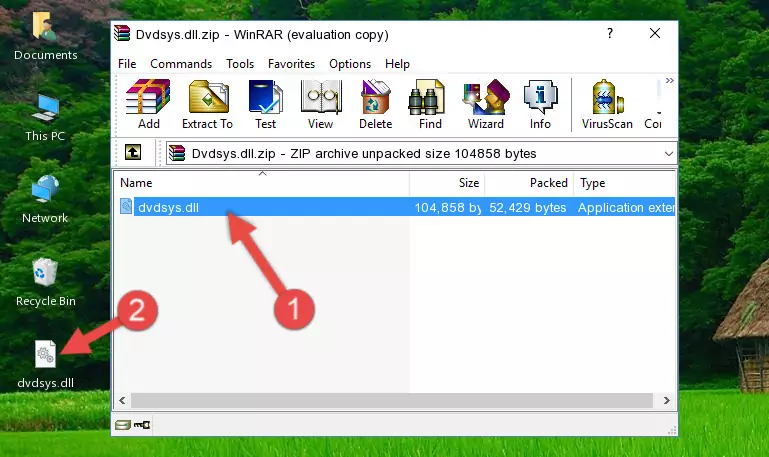The height and width of the screenshot is (457, 769).
Task: Sort by the Packed column header
Action: pyautogui.click(x=529, y=183)
